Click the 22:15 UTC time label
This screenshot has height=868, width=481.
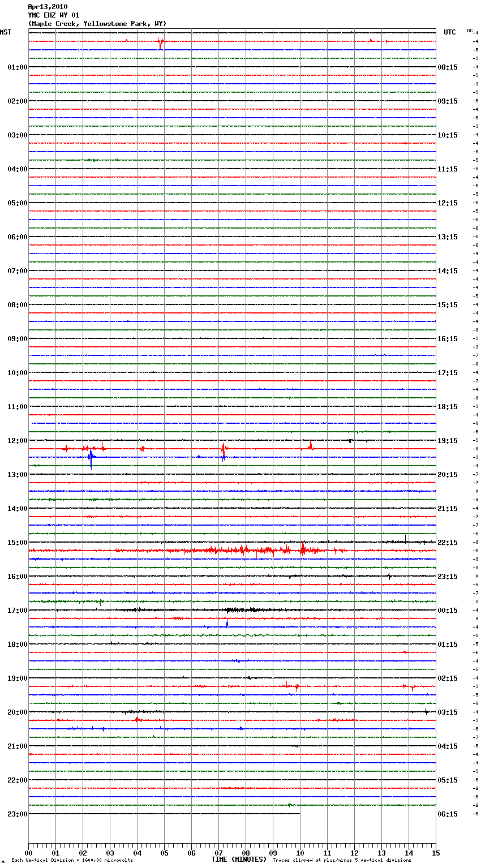pos(448,543)
